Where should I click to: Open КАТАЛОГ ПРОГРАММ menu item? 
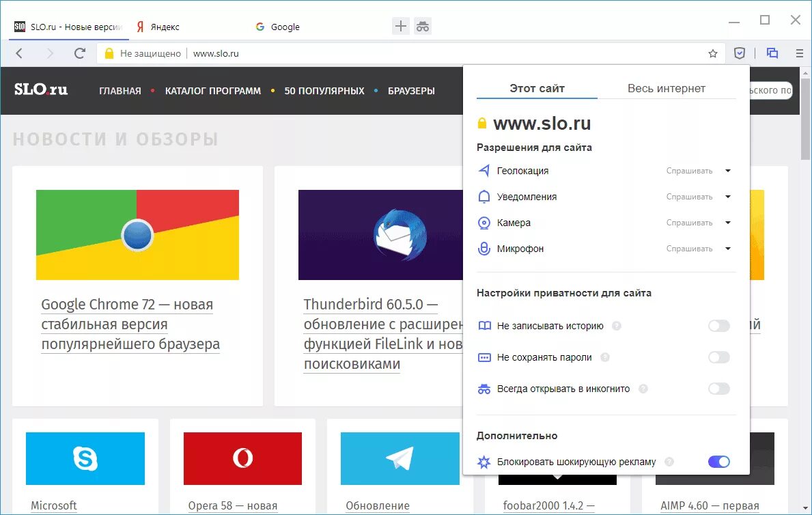[x=213, y=91]
